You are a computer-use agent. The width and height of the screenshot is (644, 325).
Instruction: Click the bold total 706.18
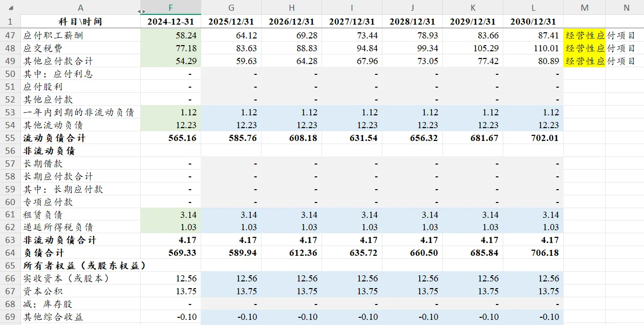533,253
